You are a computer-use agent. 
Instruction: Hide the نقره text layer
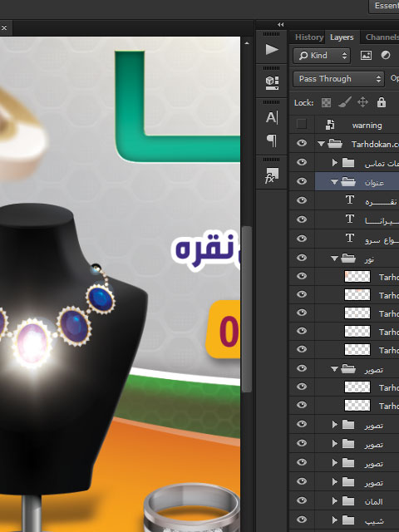point(302,200)
